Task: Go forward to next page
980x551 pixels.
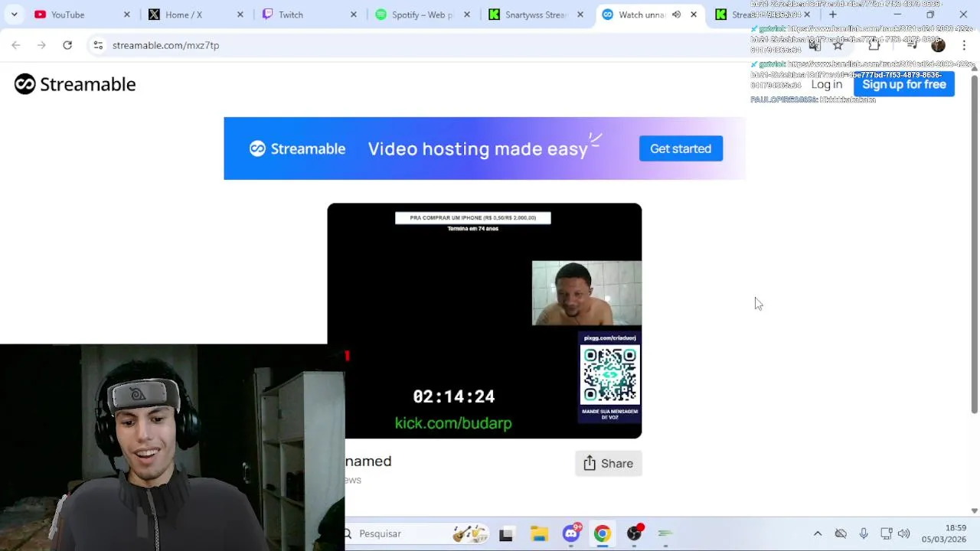Action: click(41, 45)
